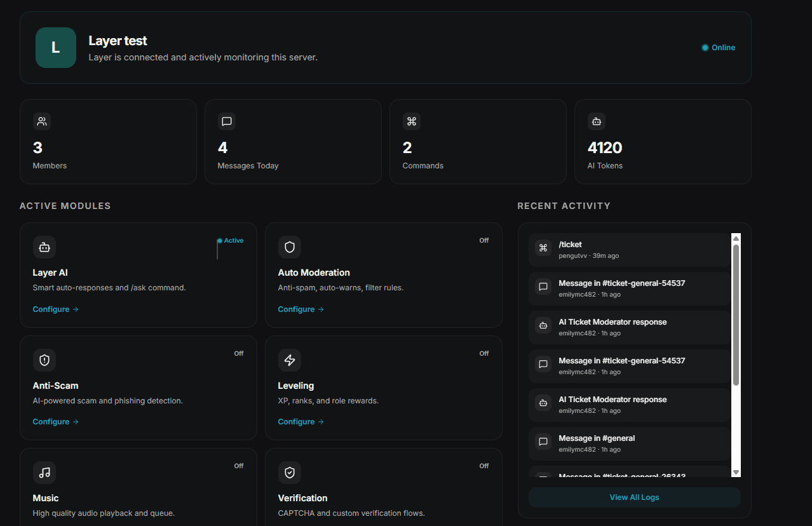Select the Message in #general activity entry
This screenshot has width=812, height=526.
pos(630,443)
